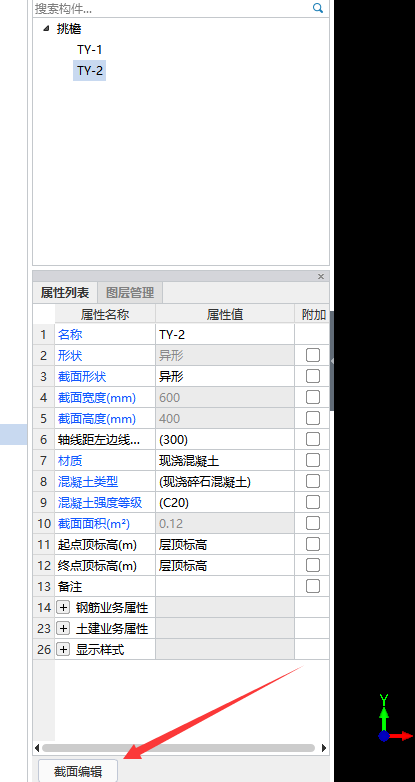
Task: Select TY-2 in component tree
Action: tap(90, 70)
